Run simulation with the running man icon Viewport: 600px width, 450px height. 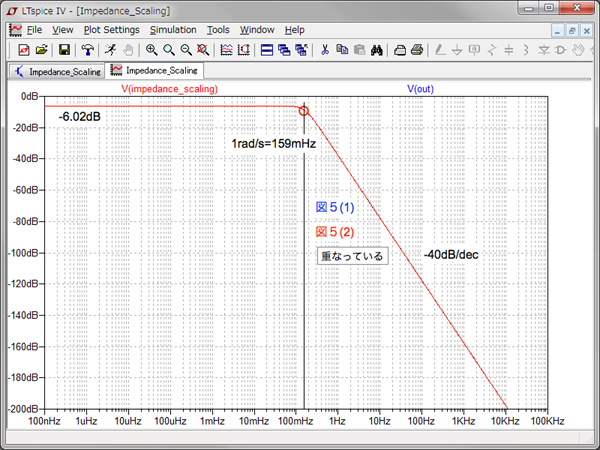[108, 49]
